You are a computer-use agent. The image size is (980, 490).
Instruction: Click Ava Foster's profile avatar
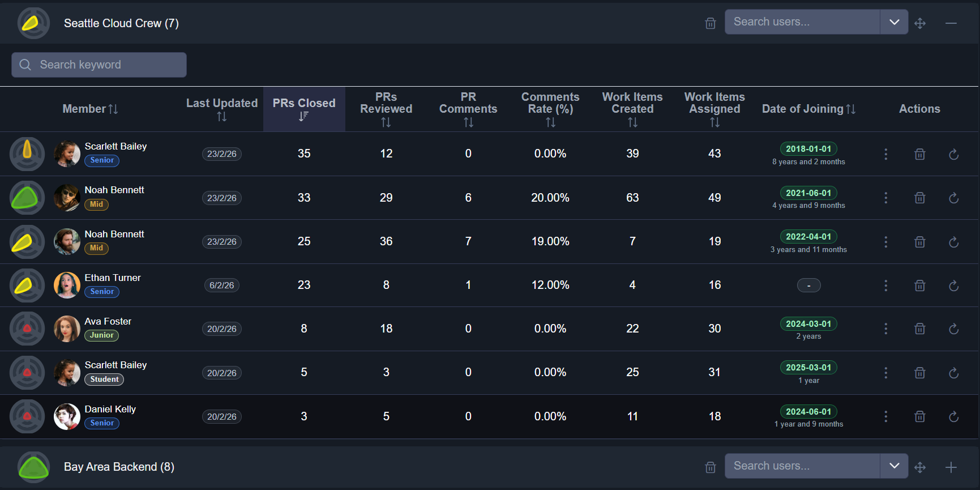coord(67,329)
